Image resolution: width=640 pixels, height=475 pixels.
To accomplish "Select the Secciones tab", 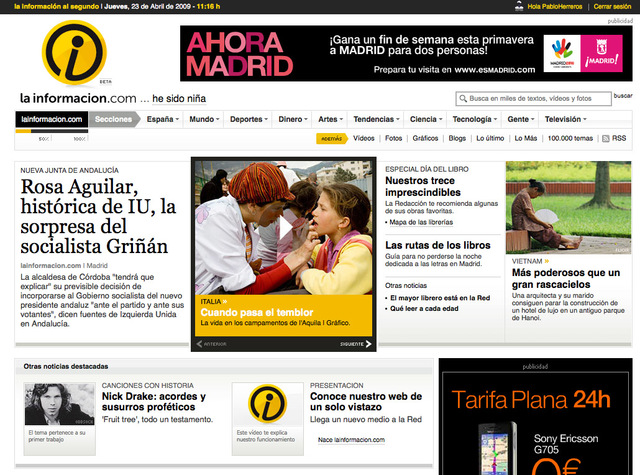I will (113, 119).
